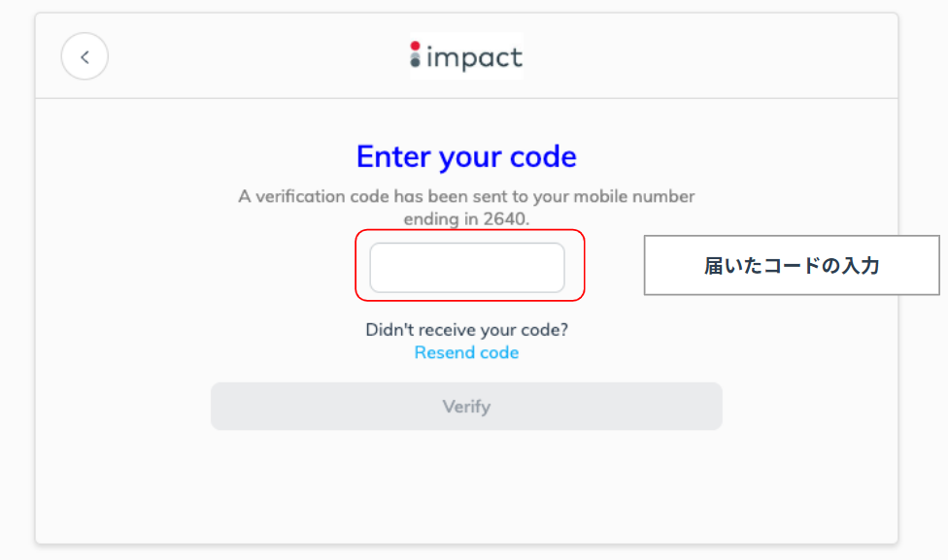Click the impact logo in header

(466, 56)
